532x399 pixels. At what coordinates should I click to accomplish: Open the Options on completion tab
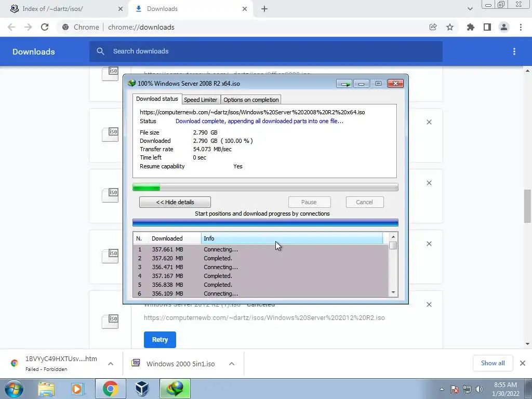(x=251, y=100)
